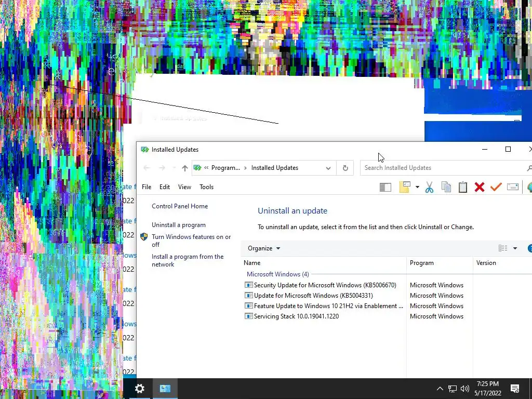
Task: Select Servicing Stack 10.0.19041.1220 row
Action: point(388,316)
